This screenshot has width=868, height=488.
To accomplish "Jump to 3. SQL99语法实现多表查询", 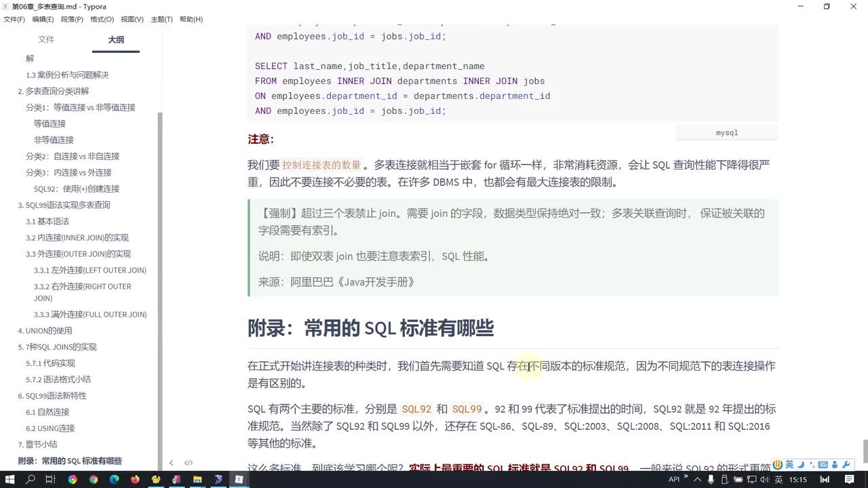I will click(64, 205).
